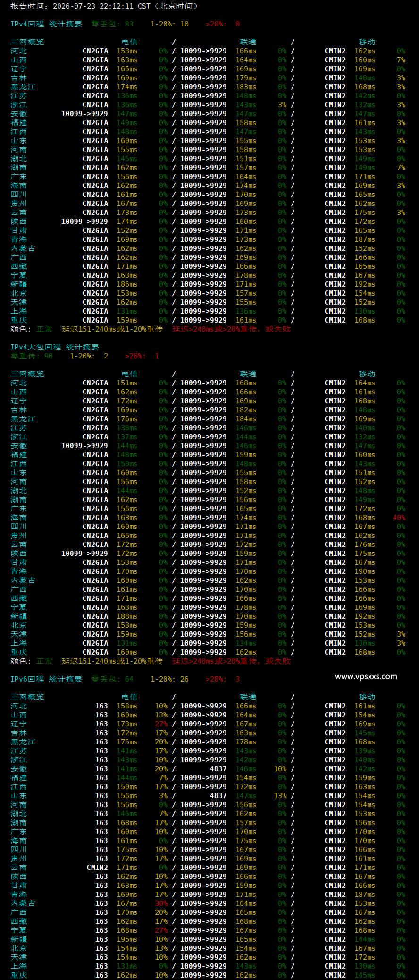Select "零丢包: 83" in IPv4 summary
Viewport: 419px width, 980px height.
coord(112,24)
